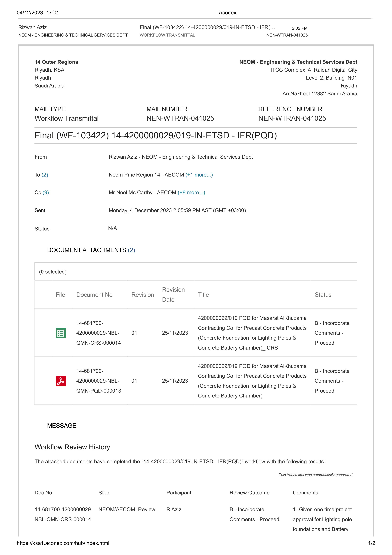
Task: Click the header 'WORKFLOW TRANSMITTAL' label
Action: 167,35
